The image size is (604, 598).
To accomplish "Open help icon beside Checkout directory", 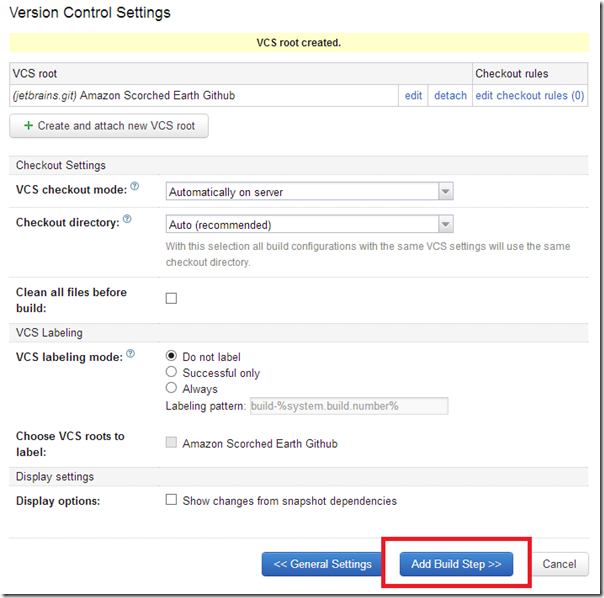I will click(127, 219).
